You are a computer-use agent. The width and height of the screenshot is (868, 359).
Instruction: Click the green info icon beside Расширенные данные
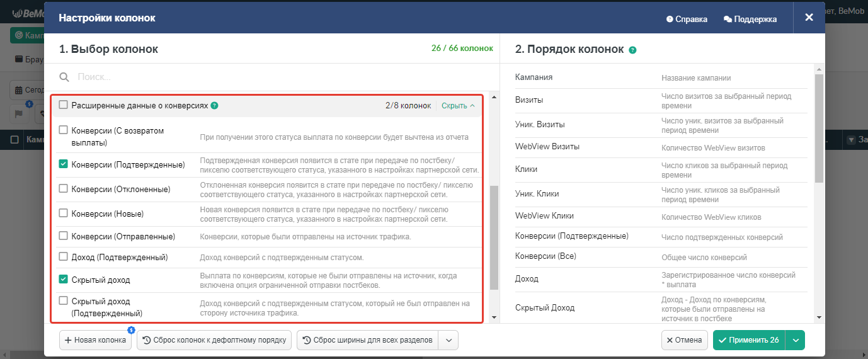coord(214,106)
